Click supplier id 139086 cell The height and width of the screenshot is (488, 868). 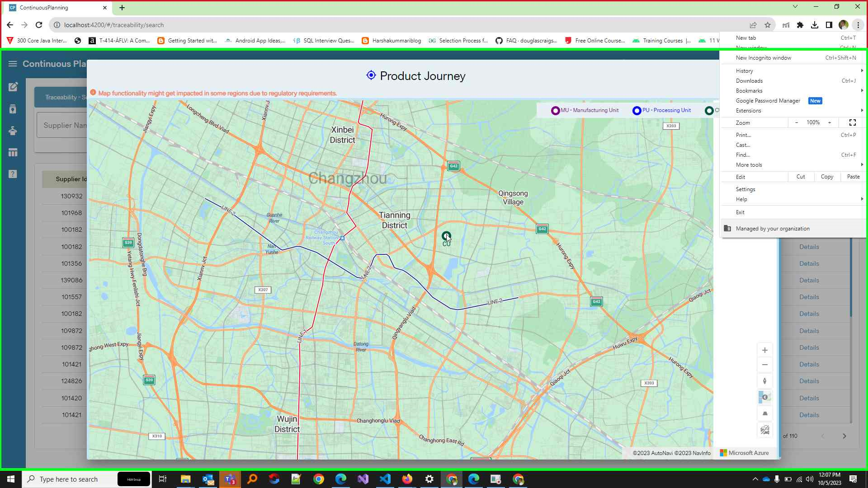pyautogui.click(x=72, y=280)
